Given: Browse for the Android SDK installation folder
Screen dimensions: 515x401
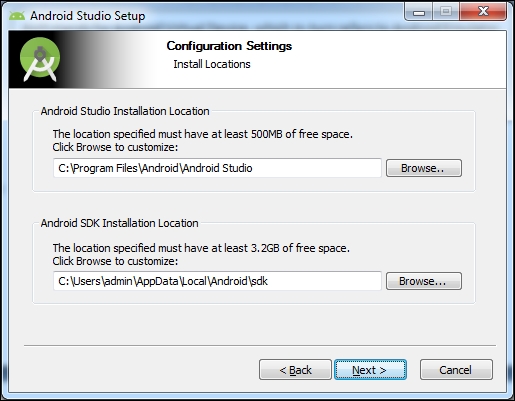Looking at the screenshot, I should click(424, 281).
